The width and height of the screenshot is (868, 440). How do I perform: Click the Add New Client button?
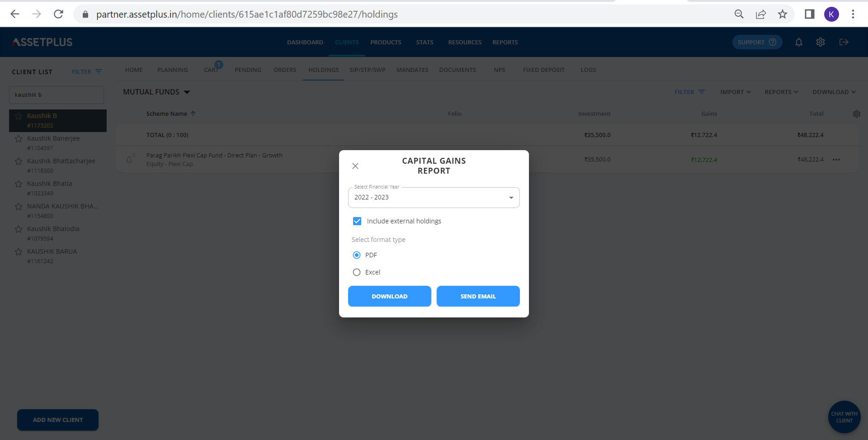(x=58, y=420)
